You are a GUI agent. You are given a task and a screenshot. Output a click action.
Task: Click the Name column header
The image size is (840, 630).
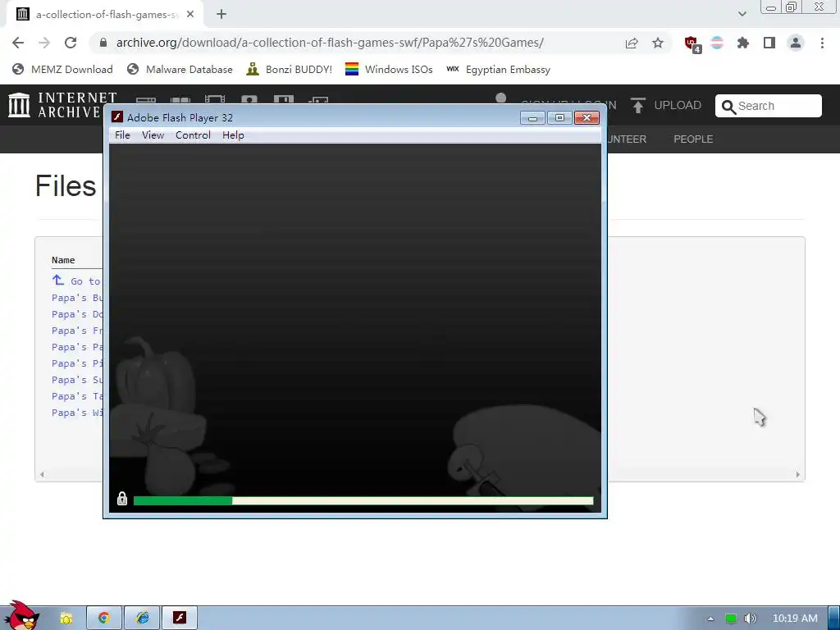click(x=63, y=260)
